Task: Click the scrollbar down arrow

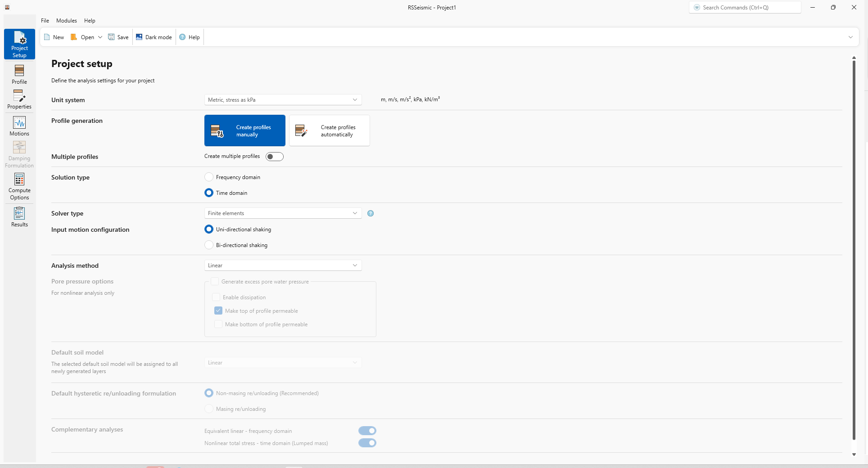Action: point(854,454)
